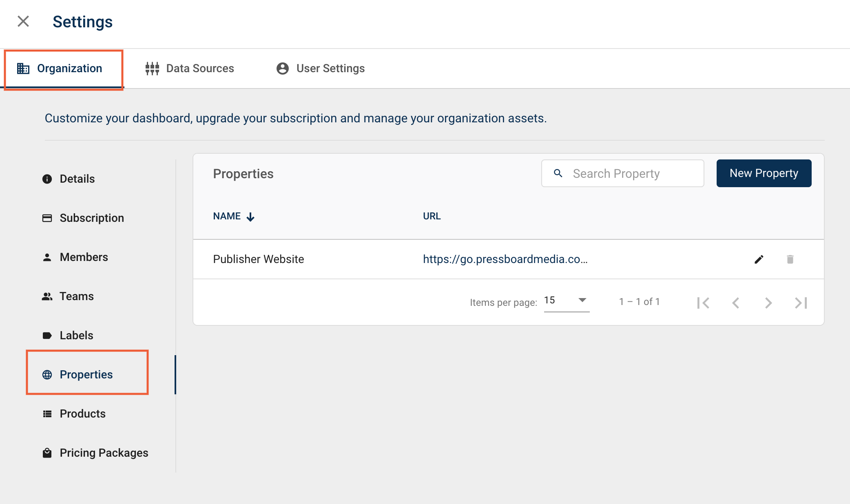Click the Teams group icon

coord(47,296)
